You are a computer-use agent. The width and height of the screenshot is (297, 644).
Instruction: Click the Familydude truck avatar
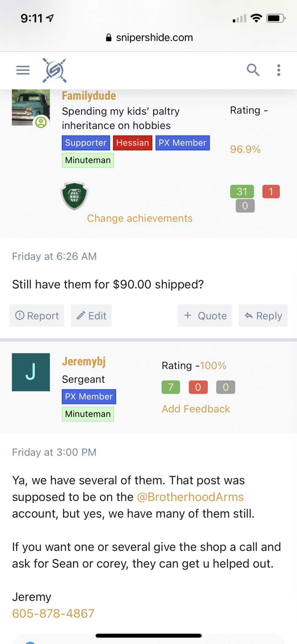pos(30,108)
